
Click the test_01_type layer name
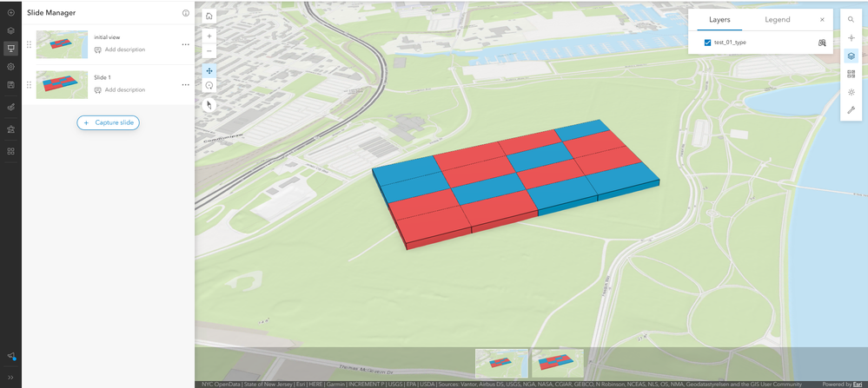point(730,43)
